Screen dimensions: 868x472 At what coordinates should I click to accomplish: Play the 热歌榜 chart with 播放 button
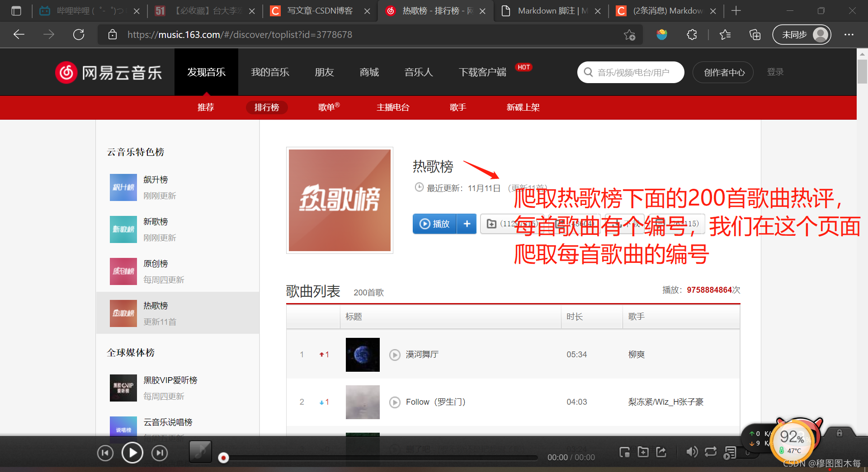coord(435,224)
